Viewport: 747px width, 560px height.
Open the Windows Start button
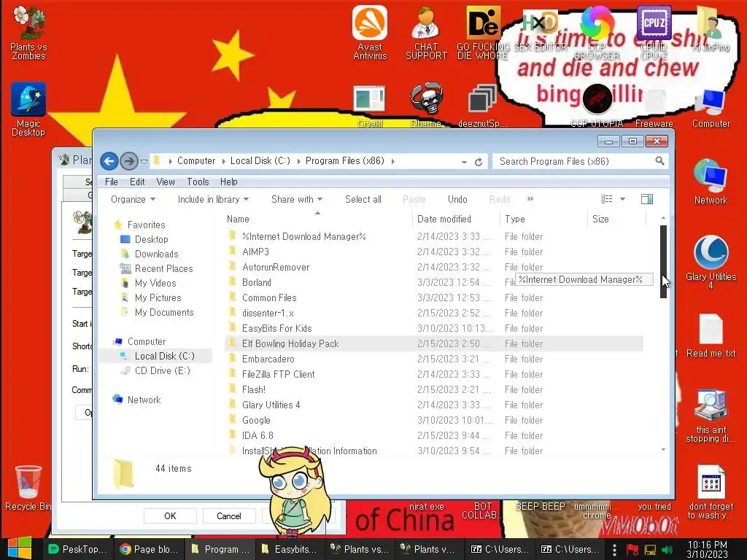[20, 548]
